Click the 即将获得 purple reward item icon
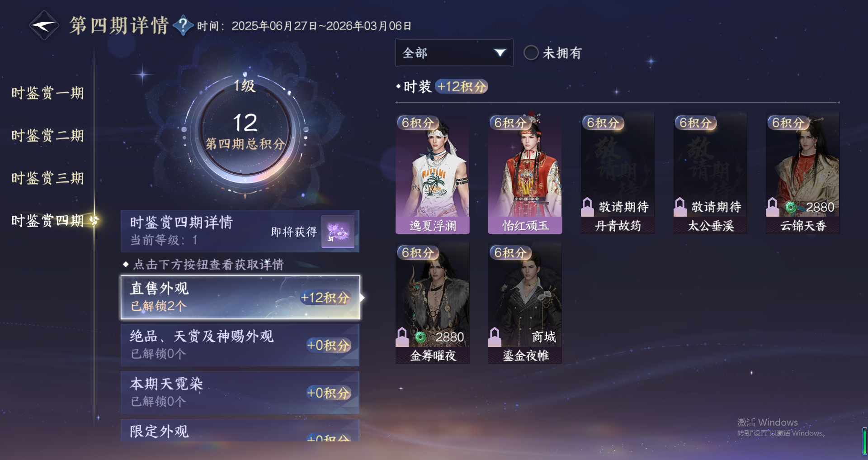 338,231
